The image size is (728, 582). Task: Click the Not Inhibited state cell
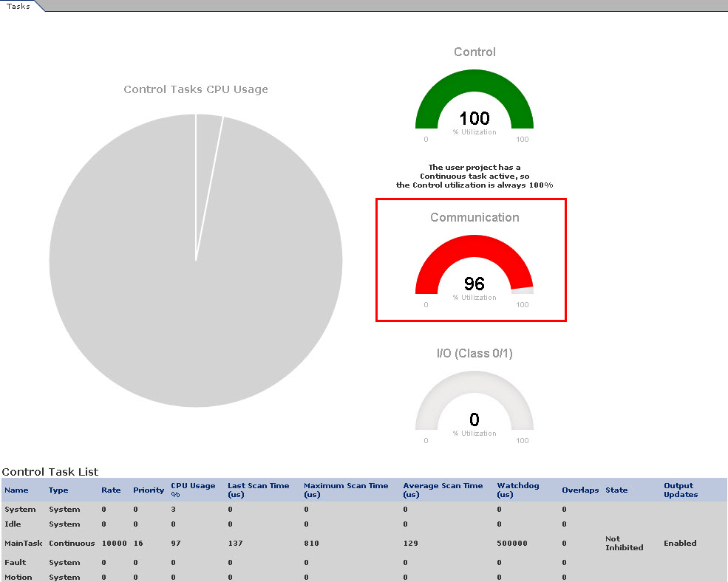(624, 544)
